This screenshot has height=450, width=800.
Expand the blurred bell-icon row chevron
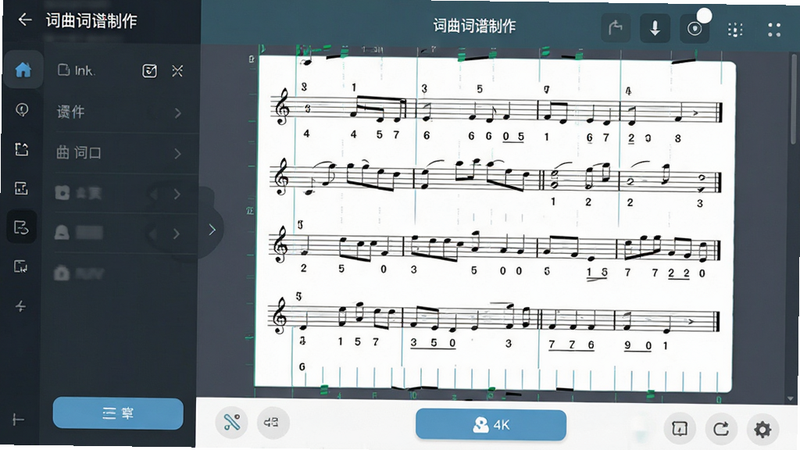[x=177, y=234]
